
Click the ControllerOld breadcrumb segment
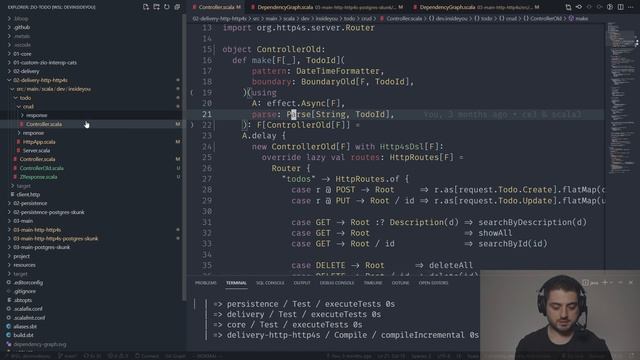545,18
